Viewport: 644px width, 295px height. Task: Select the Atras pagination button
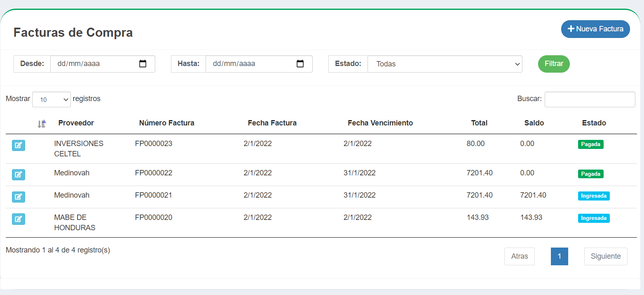click(519, 256)
